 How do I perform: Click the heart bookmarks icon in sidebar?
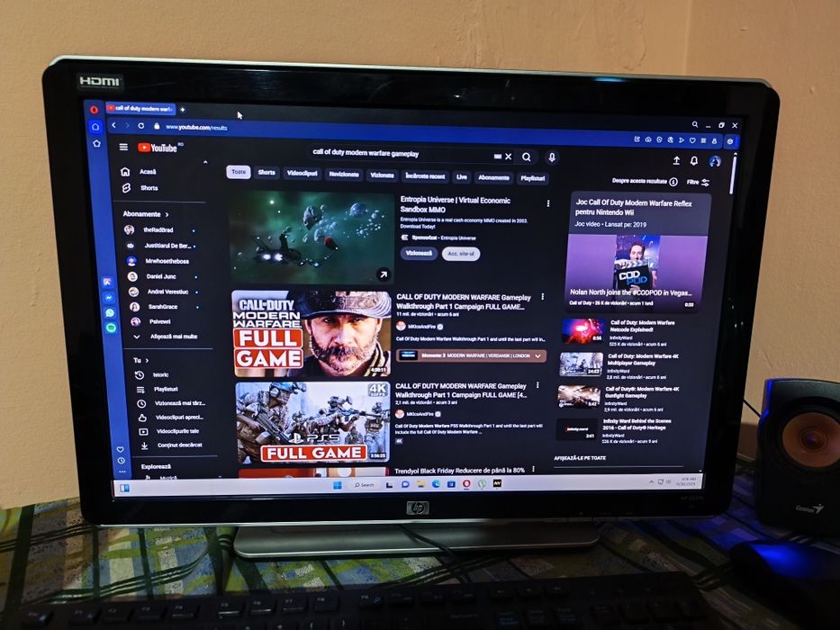coord(120,449)
